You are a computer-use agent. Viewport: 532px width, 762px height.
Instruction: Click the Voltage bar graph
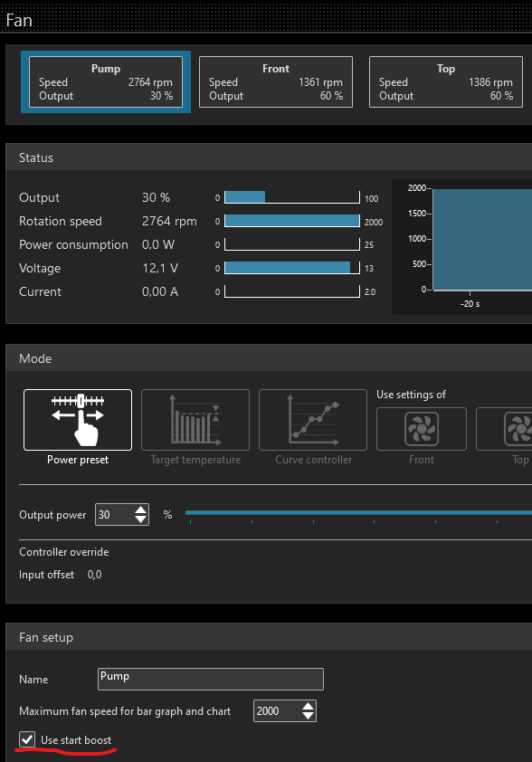(292, 268)
